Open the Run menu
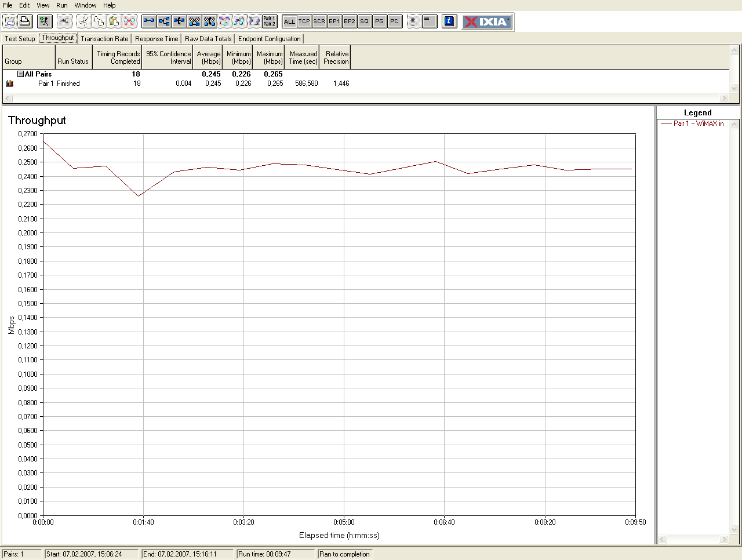Image resolution: width=742 pixels, height=560 pixels. [62, 5]
